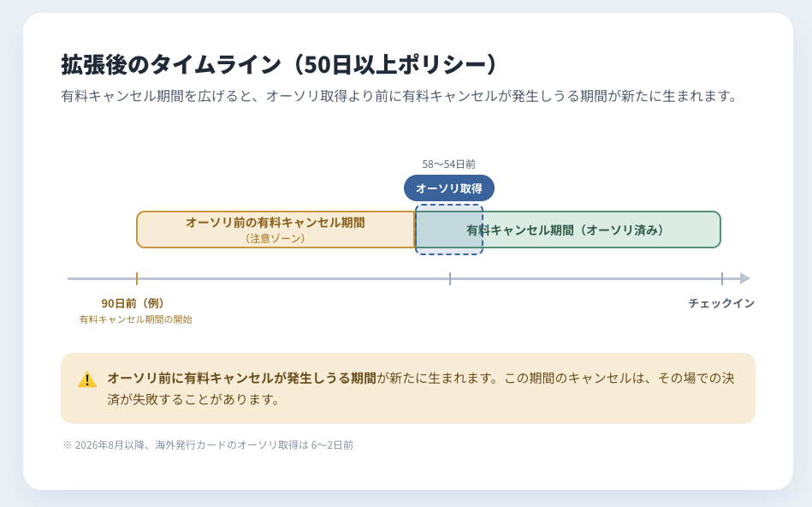Click the middle tick on the timeline
812x507 pixels.
point(450,278)
